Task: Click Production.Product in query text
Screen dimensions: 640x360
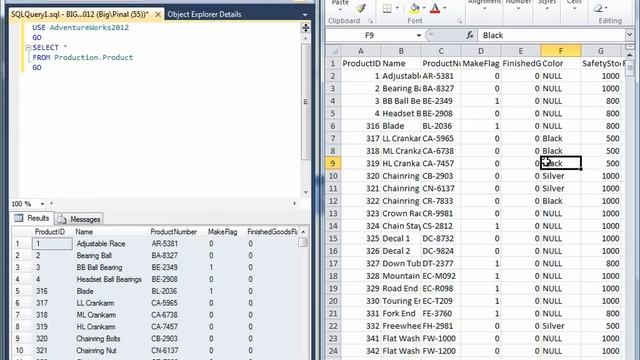Action: pos(94,58)
